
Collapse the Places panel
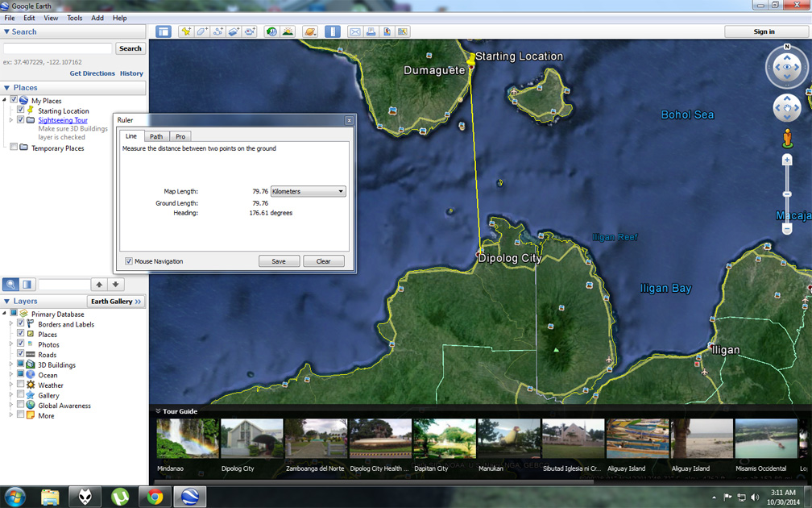6,87
